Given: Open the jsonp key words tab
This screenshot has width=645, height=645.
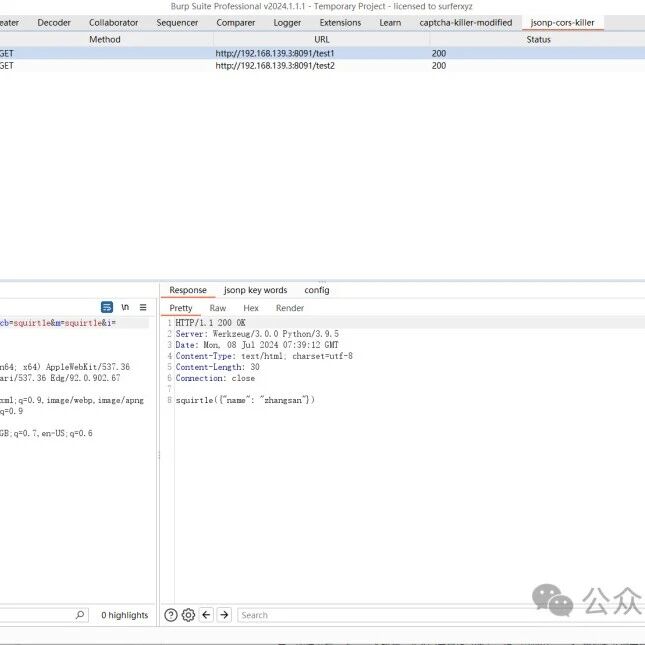Looking at the screenshot, I should [255, 290].
